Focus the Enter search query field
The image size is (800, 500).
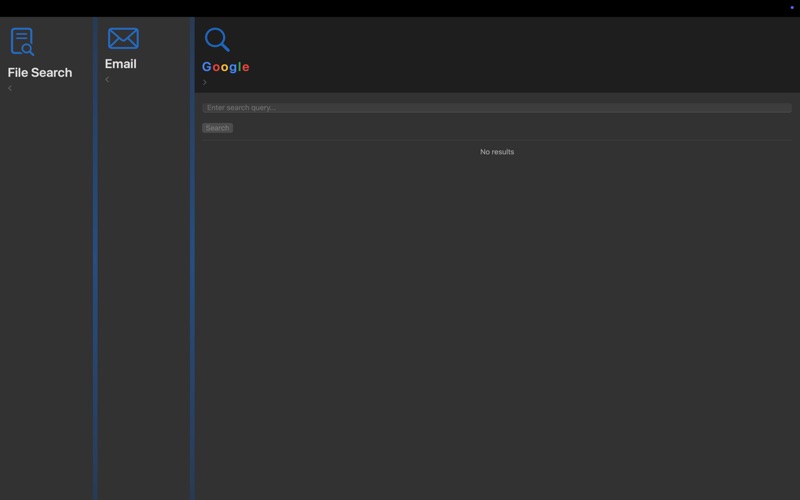click(x=497, y=108)
